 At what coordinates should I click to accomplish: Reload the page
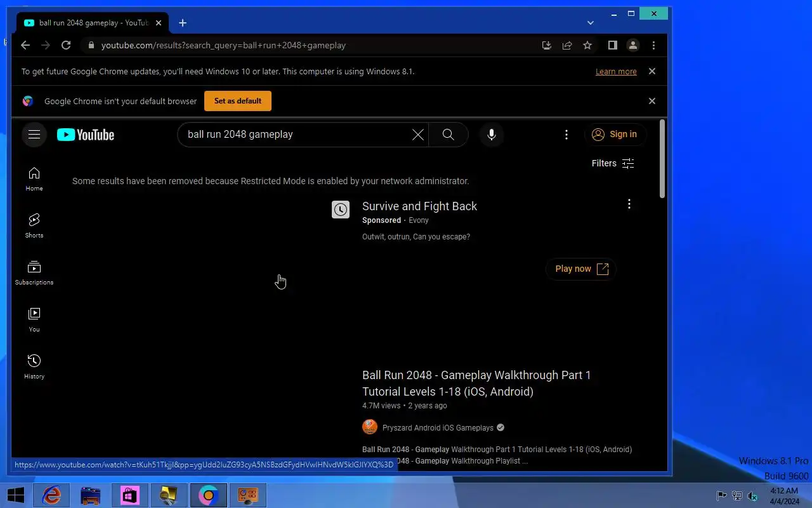[66, 45]
